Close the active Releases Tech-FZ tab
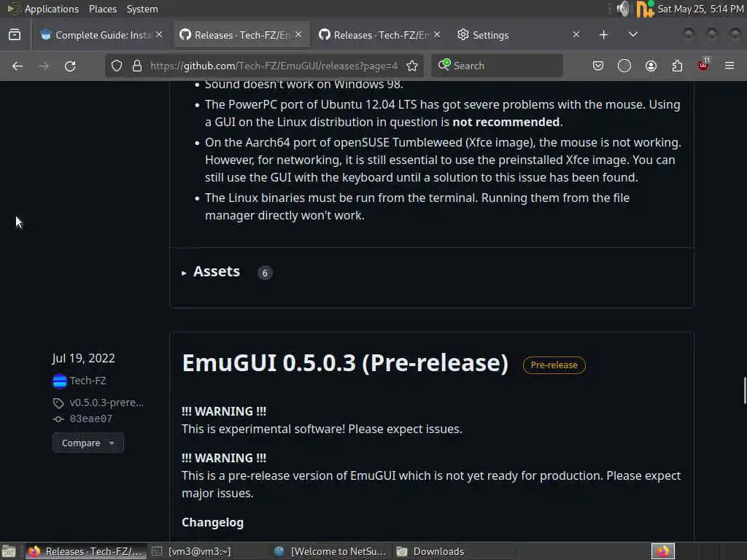Screen dimensions: 747x560 (x=298, y=35)
